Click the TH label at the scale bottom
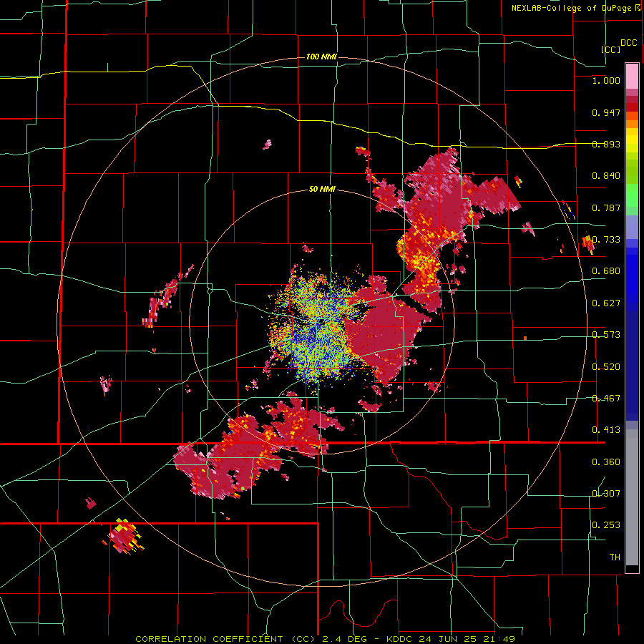This screenshot has width=644, height=644. click(615, 557)
